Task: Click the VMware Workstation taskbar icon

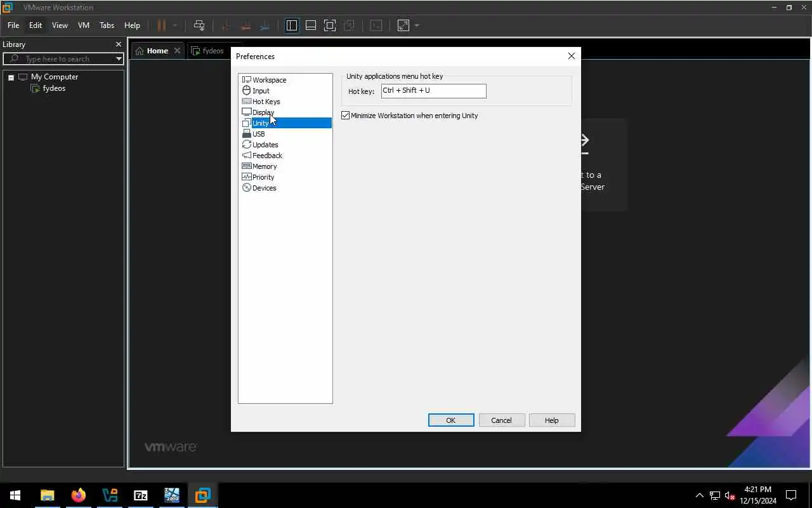Action: [x=202, y=495]
